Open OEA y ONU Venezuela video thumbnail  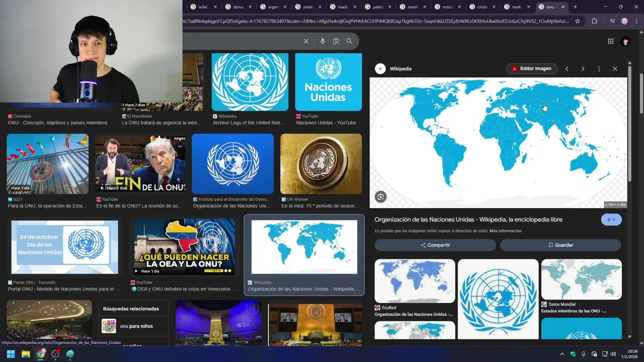184,247
